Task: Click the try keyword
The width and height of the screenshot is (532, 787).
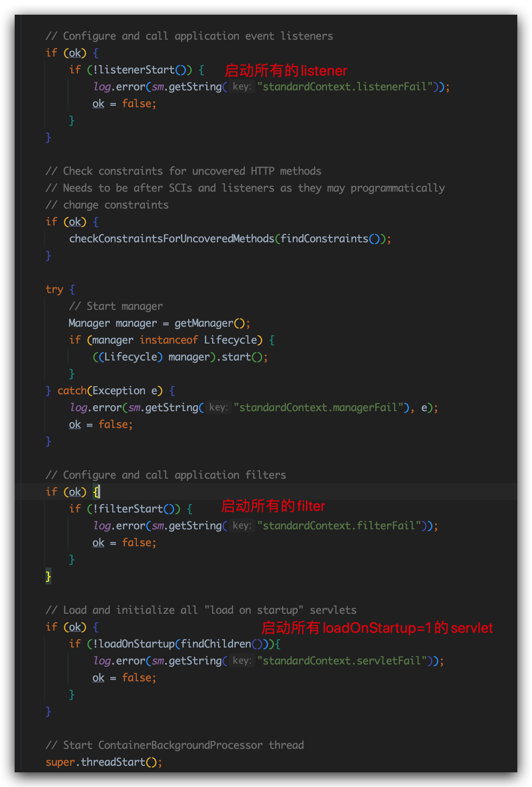Action: click(x=54, y=290)
